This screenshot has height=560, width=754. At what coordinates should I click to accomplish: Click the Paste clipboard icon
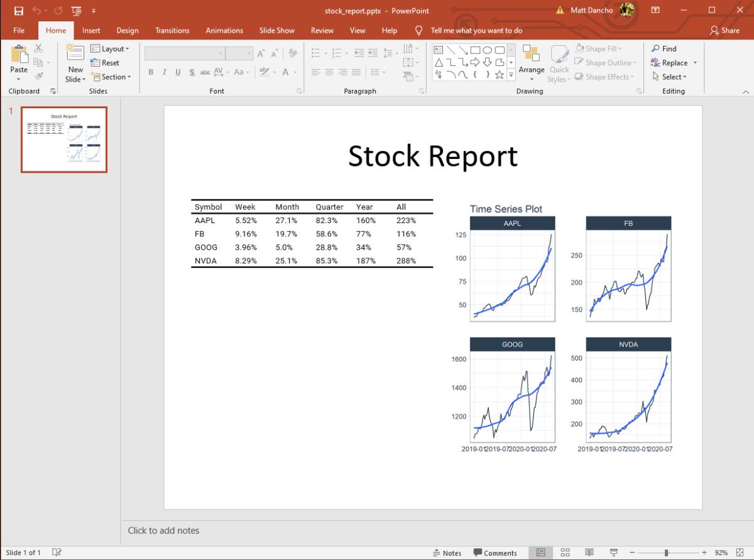point(19,55)
